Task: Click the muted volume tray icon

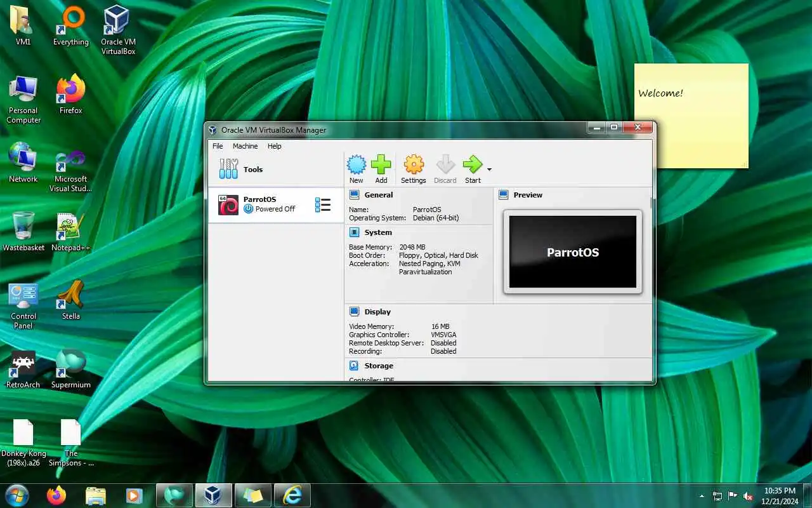Action: (749, 496)
